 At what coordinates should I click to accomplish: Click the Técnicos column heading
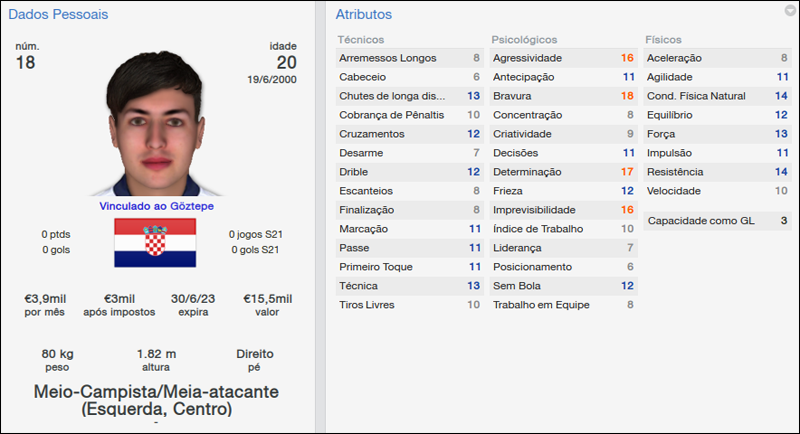tap(362, 40)
